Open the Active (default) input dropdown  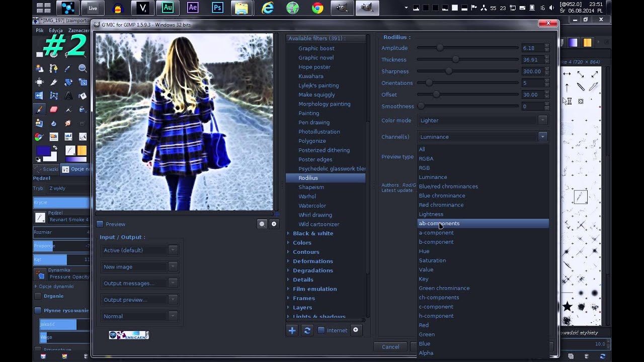click(x=139, y=250)
